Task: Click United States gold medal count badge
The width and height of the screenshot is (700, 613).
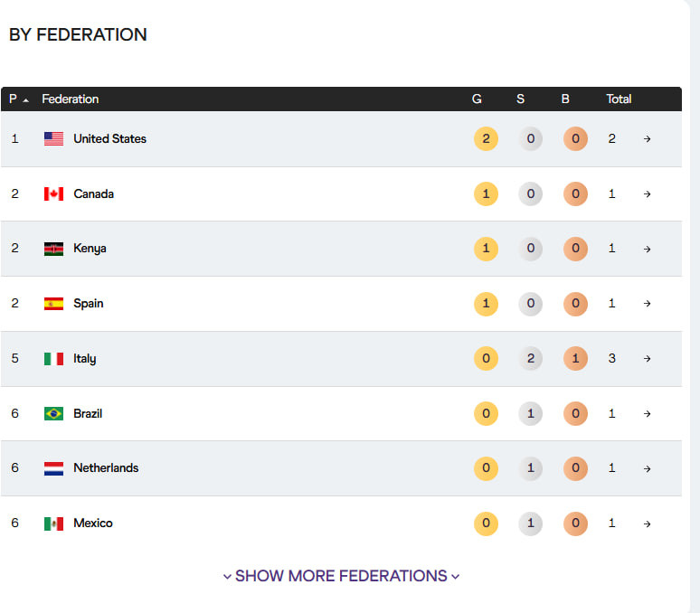Action: pyautogui.click(x=486, y=139)
